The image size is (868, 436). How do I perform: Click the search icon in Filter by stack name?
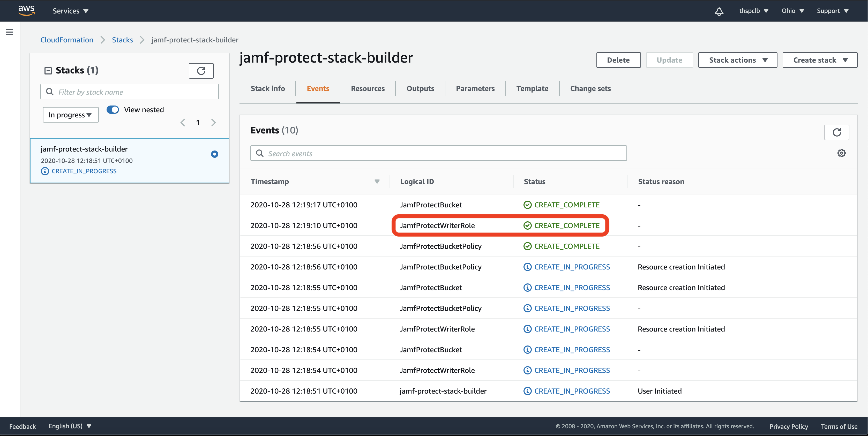point(50,92)
